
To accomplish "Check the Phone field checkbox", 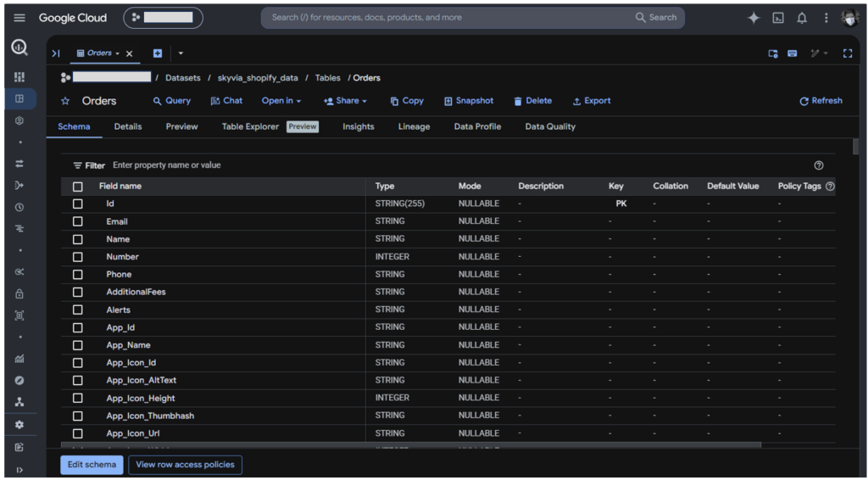I will point(77,275).
